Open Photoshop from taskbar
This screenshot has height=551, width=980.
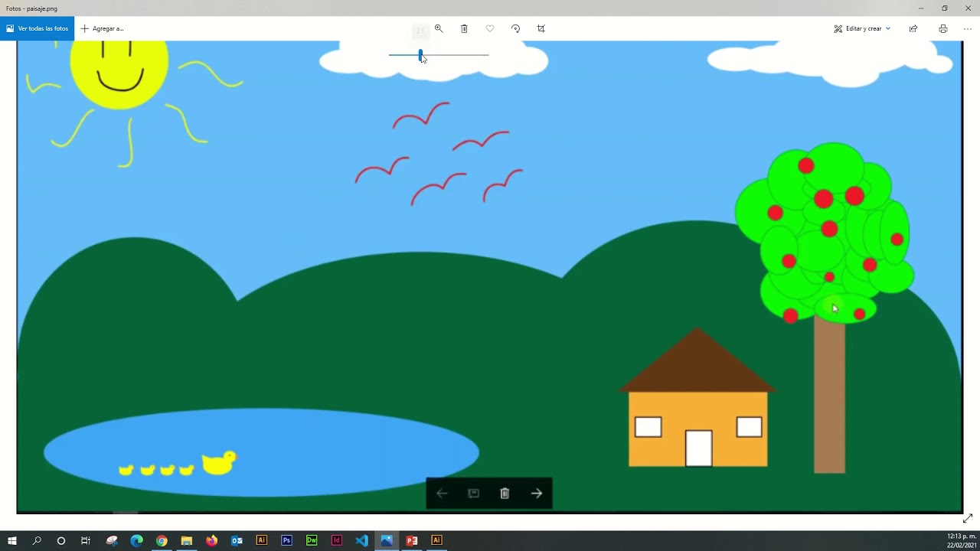point(286,540)
